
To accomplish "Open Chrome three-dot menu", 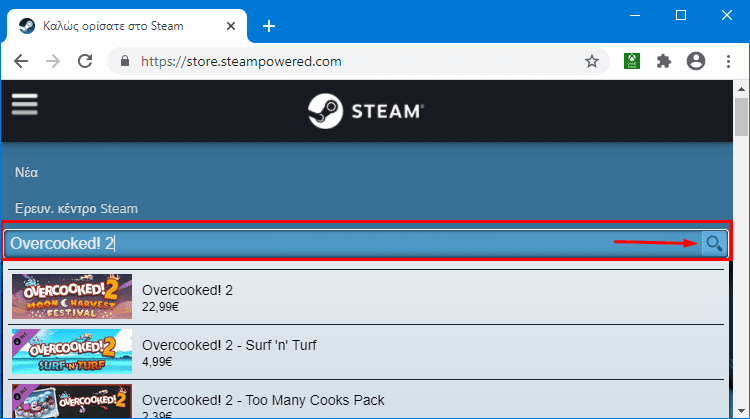I will [x=728, y=61].
